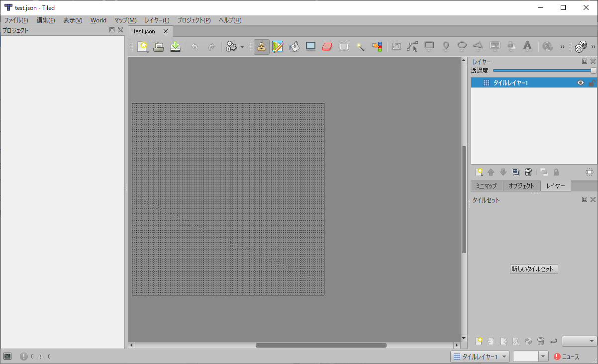Click the remove tileset trash icon

[x=541, y=341]
